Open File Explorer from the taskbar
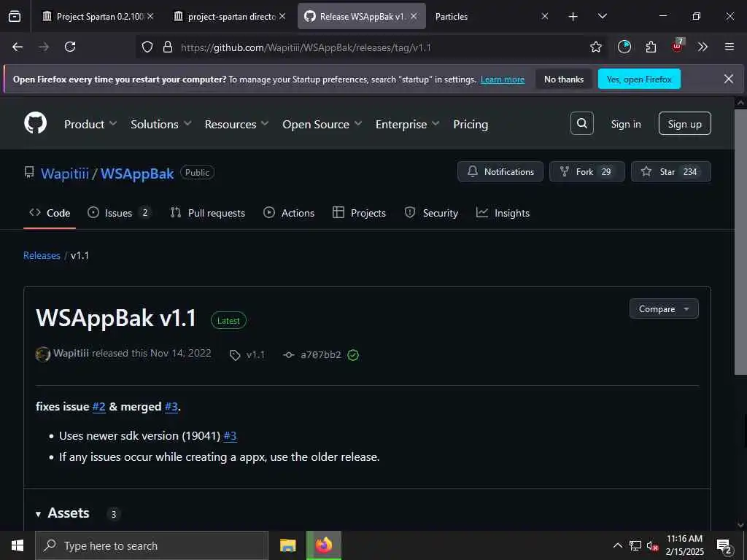Image resolution: width=747 pixels, height=560 pixels. (x=287, y=545)
